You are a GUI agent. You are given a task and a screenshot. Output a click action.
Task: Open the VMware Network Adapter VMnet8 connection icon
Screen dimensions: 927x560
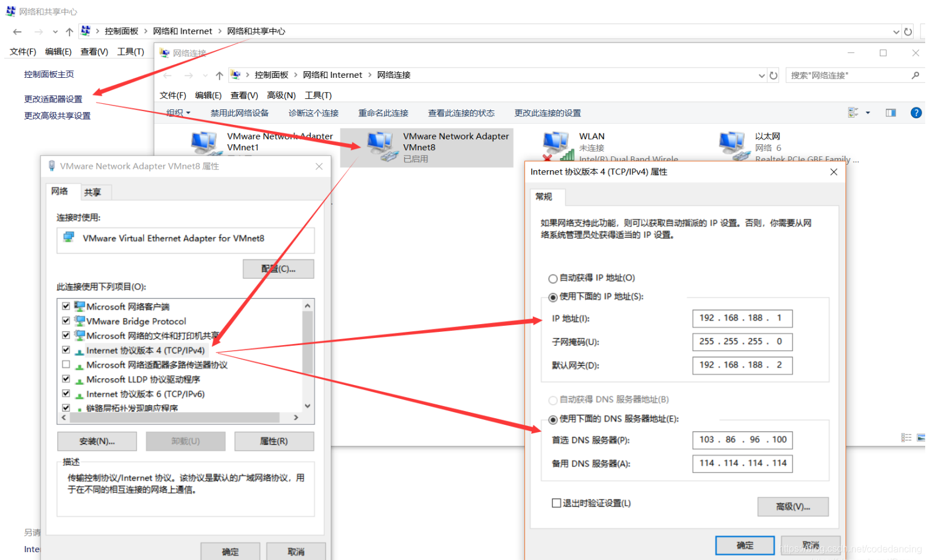pyautogui.click(x=380, y=144)
